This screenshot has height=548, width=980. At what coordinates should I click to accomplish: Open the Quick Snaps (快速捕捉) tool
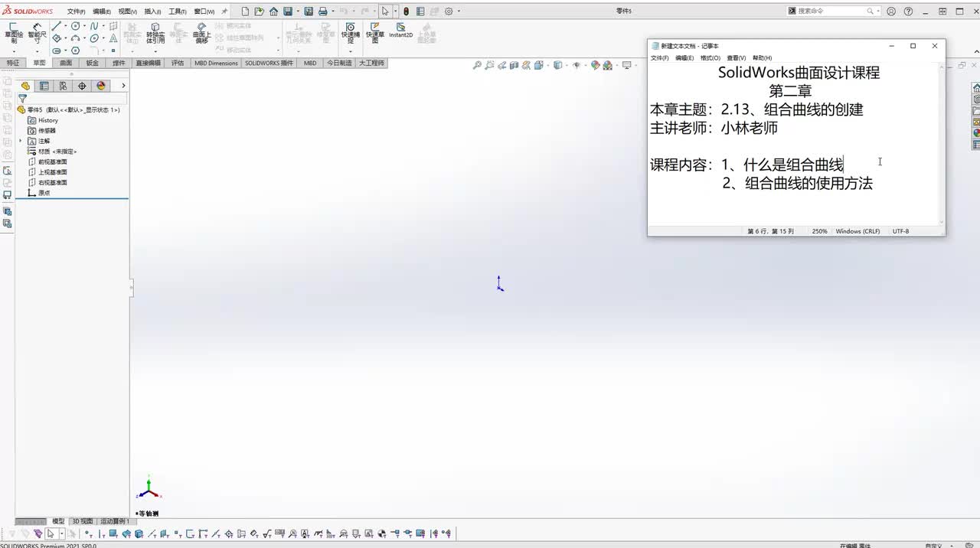click(x=350, y=34)
